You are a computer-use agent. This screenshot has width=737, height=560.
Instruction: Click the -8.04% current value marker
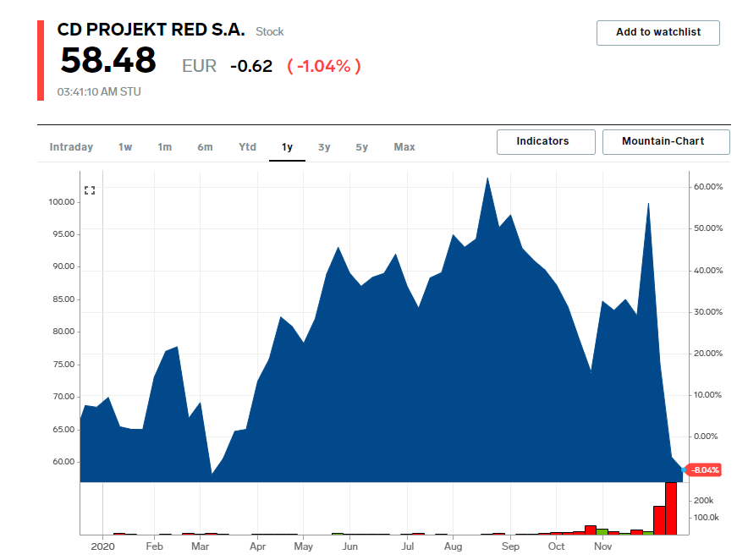click(x=704, y=469)
